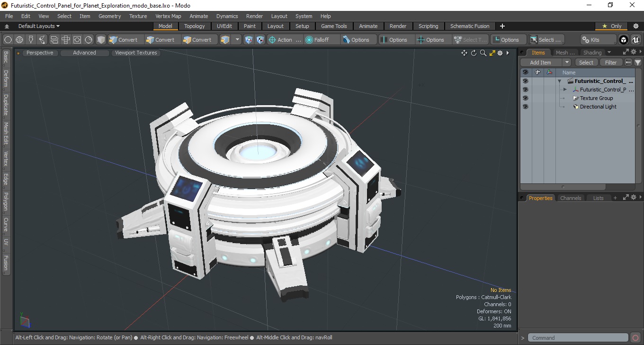Click the Items panel expand arrows icon
This screenshot has height=345, width=644.
click(626, 52)
